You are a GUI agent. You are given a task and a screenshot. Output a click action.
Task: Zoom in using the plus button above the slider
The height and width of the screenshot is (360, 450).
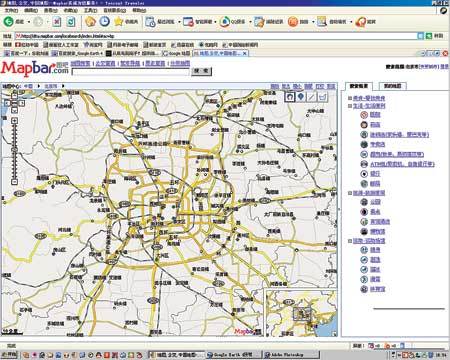[x=14, y=121]
